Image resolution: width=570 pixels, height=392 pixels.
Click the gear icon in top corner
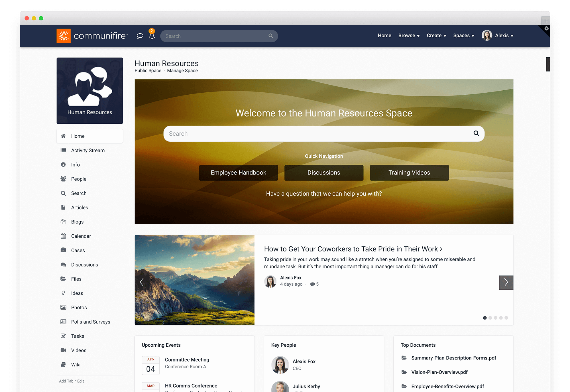pyautogui.click(x=546, y=28)
